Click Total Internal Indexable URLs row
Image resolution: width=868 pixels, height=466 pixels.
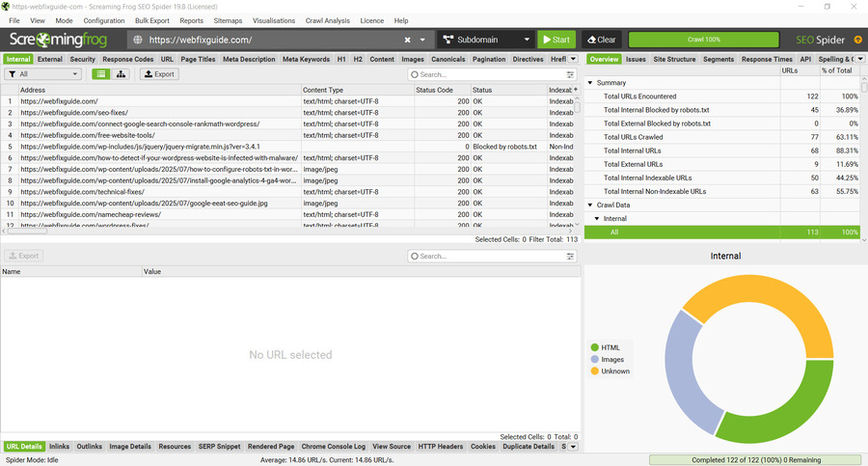point(722,178)
